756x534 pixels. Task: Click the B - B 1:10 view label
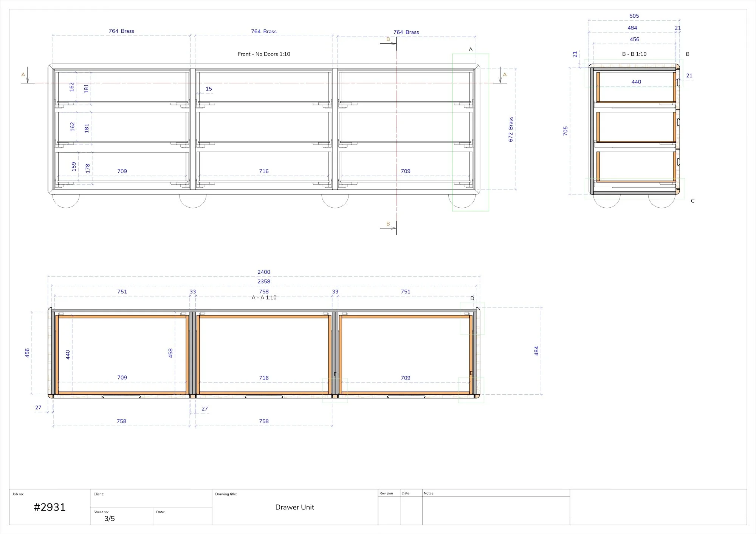[x=634, y=54]
